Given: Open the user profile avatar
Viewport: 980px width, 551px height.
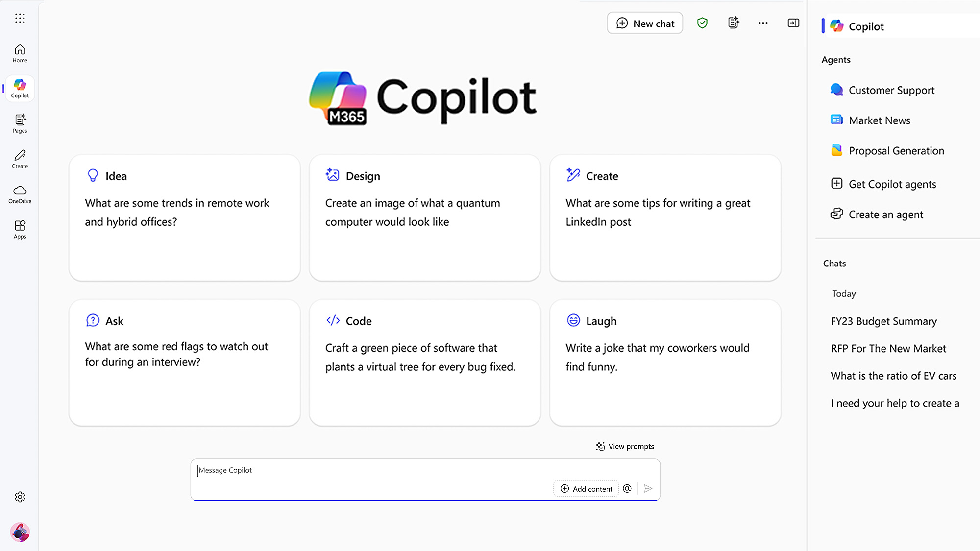Looking at the screenshot, I should [20, 532].
